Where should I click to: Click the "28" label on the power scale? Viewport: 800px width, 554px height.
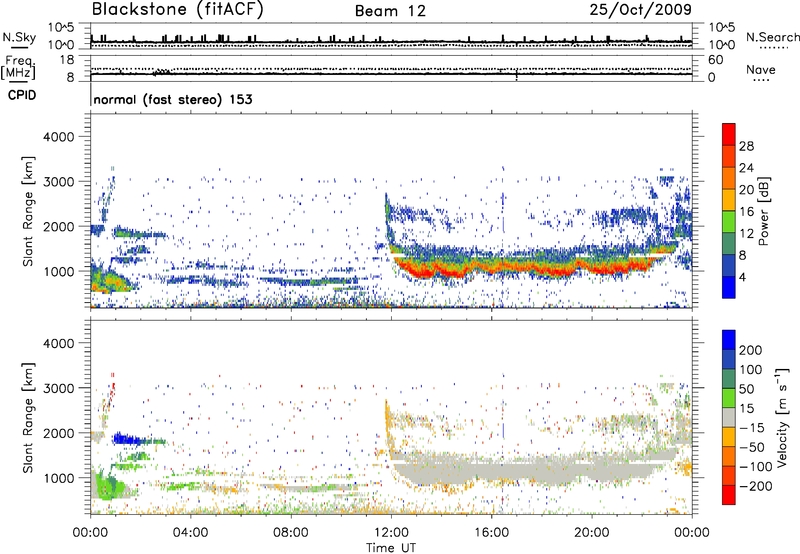point(746,146)
